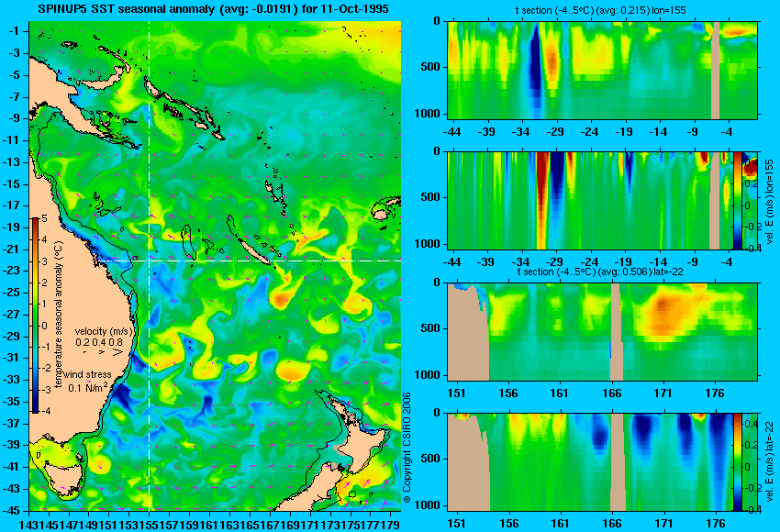Click the '-4' tick under lon=155 velocity section
Screen dimensions: 780x532
[x=727, y=262]
